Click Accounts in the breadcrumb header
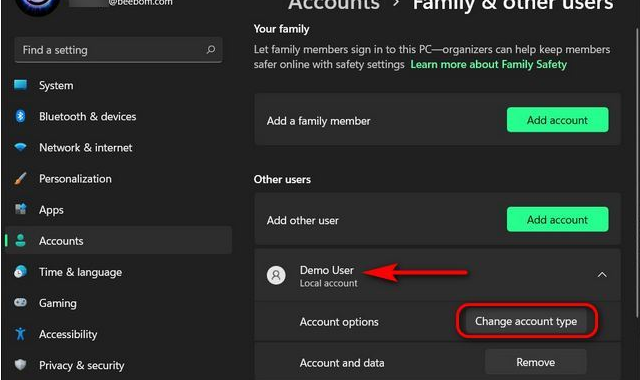Viewport: 640px width, 380px height. [x=334, y=5]
